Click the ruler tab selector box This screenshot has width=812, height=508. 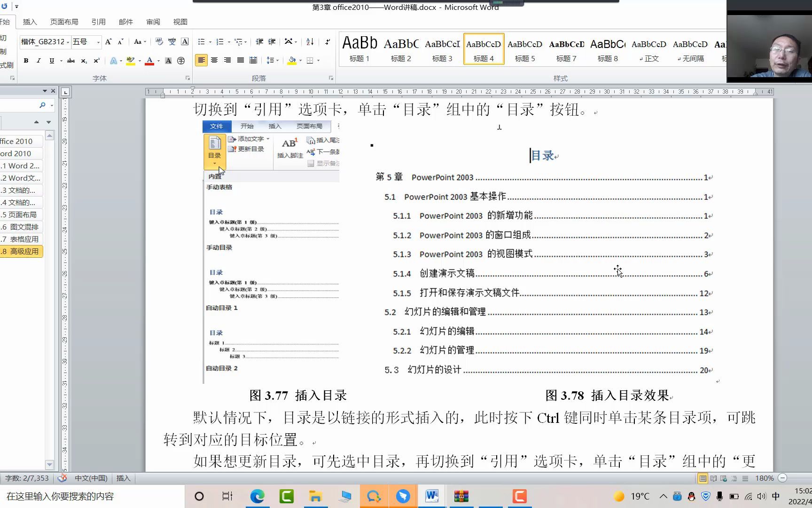pos(65,92)
